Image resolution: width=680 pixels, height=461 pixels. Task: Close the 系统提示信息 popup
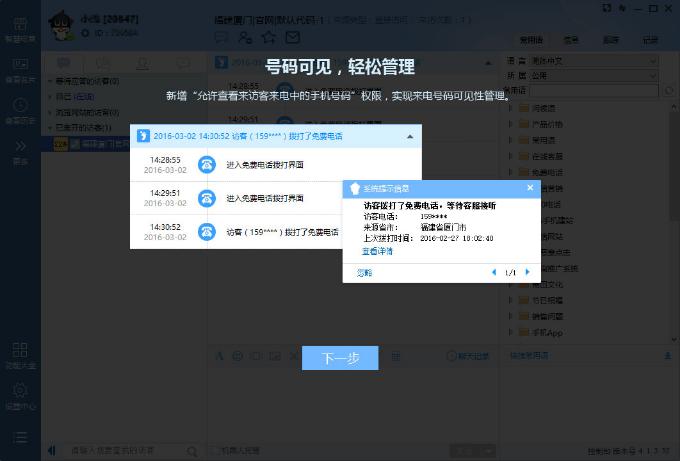pyautogui.click(x=530, y=188)
